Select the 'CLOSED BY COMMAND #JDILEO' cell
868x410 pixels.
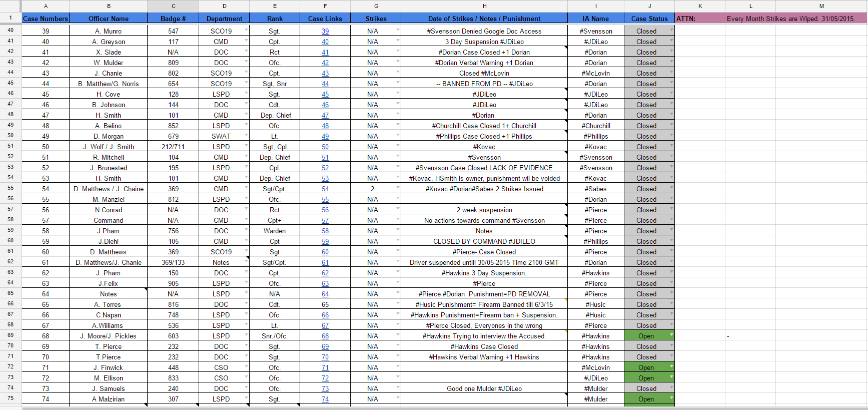[x=484, y=241]
